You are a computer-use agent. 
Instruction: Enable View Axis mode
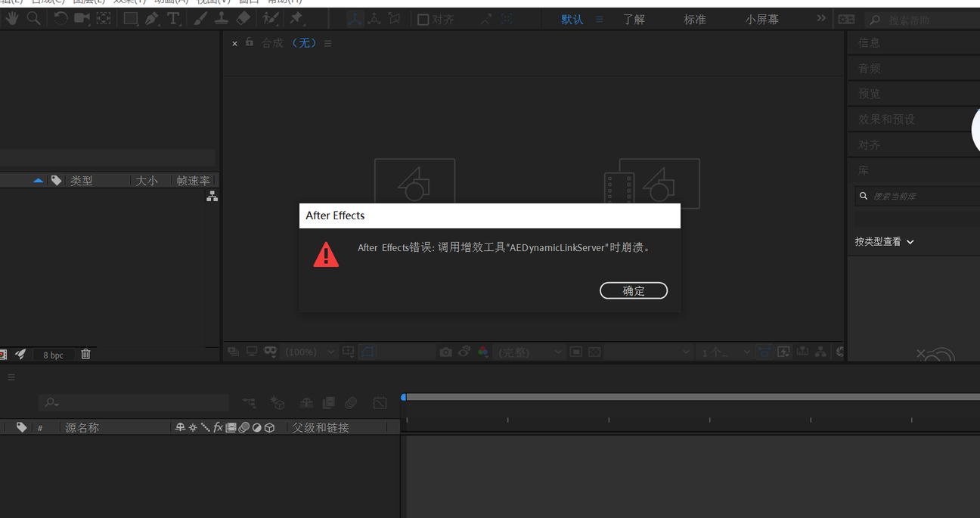click(x=394, y=19)
